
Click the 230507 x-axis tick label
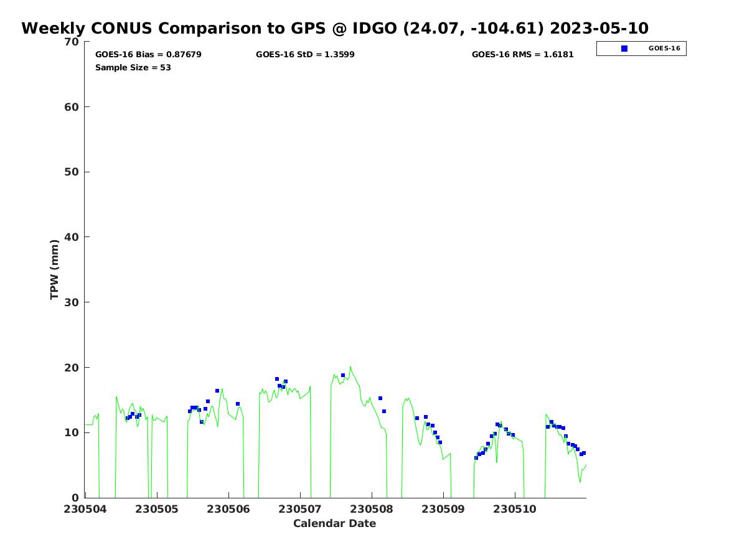point(300,509)
